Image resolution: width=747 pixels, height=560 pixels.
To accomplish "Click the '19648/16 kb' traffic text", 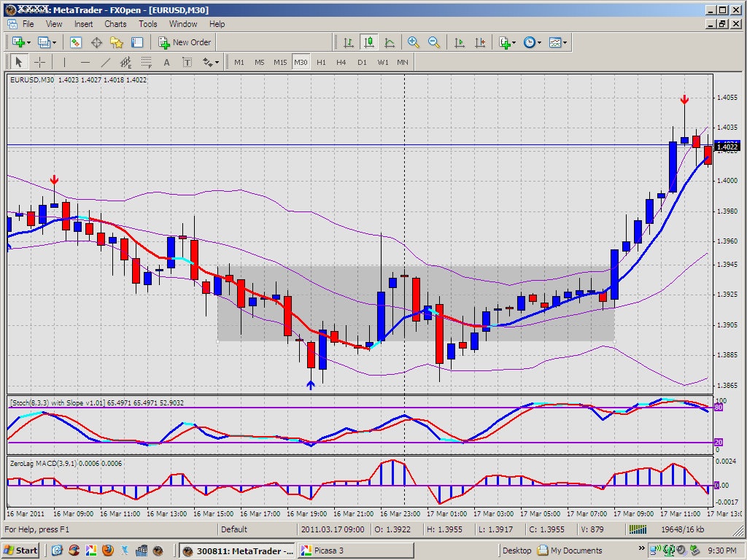I will [x=682, y=529].
